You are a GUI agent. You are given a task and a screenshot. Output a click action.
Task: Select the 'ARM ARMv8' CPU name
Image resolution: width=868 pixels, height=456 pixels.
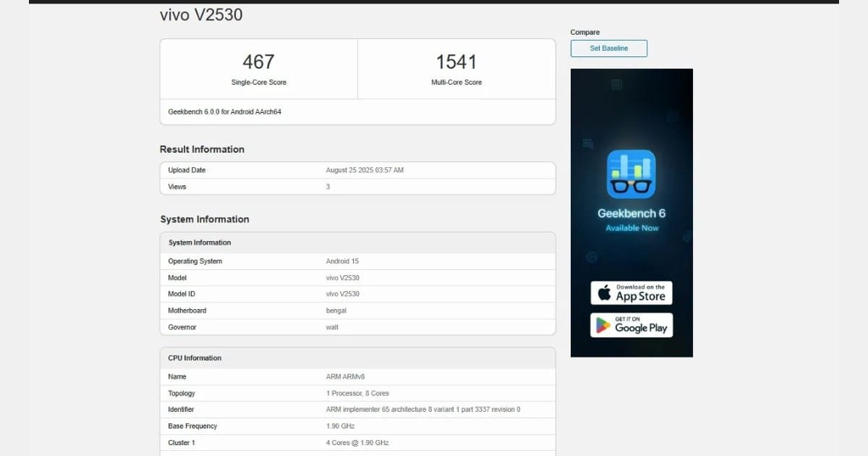(346, 377)
